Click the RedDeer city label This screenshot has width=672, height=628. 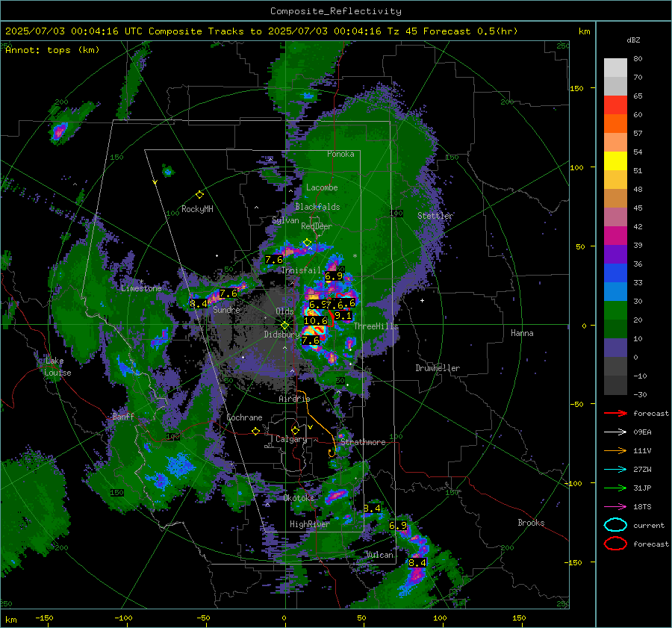[x=317, y=226]
